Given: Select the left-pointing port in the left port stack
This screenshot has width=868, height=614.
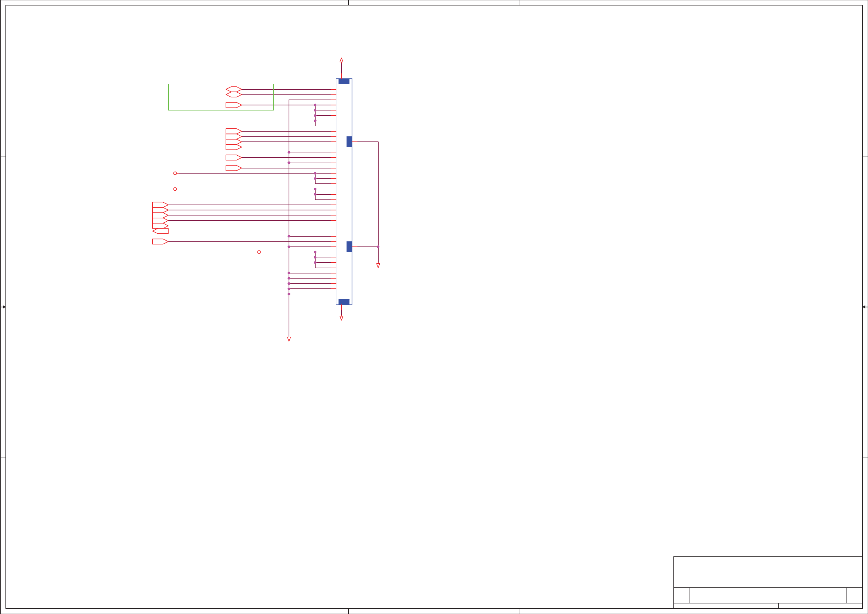Looking at the screenshot, I should 161,231.
